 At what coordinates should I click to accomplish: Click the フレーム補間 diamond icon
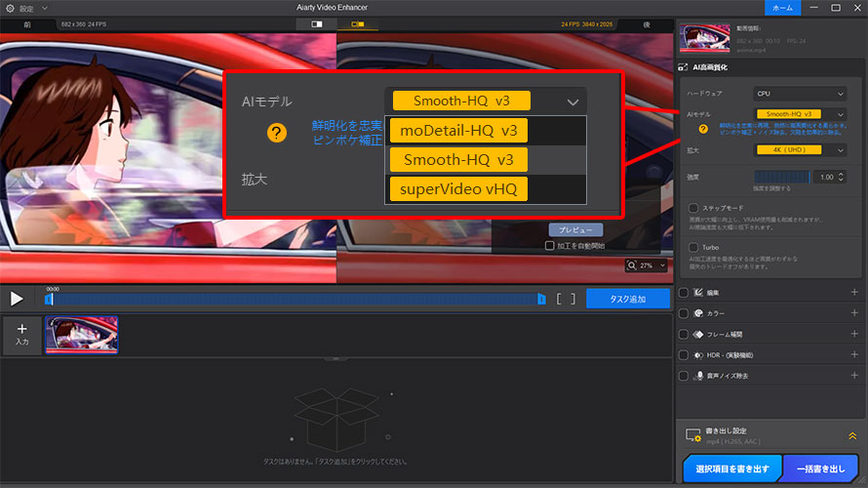tap(698, 335)
